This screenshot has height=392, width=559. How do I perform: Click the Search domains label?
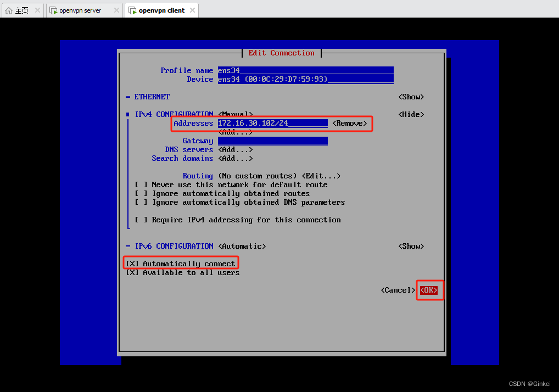tap(182, 159)
